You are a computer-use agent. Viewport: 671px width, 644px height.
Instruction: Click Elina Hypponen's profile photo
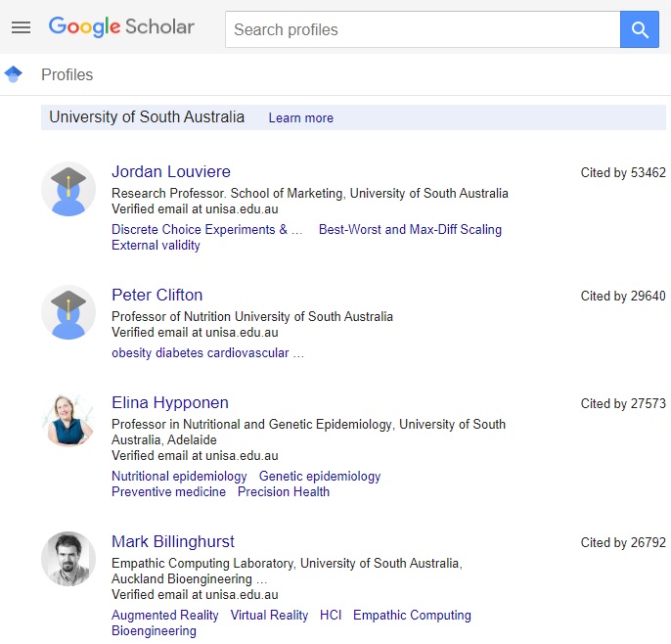68,420
